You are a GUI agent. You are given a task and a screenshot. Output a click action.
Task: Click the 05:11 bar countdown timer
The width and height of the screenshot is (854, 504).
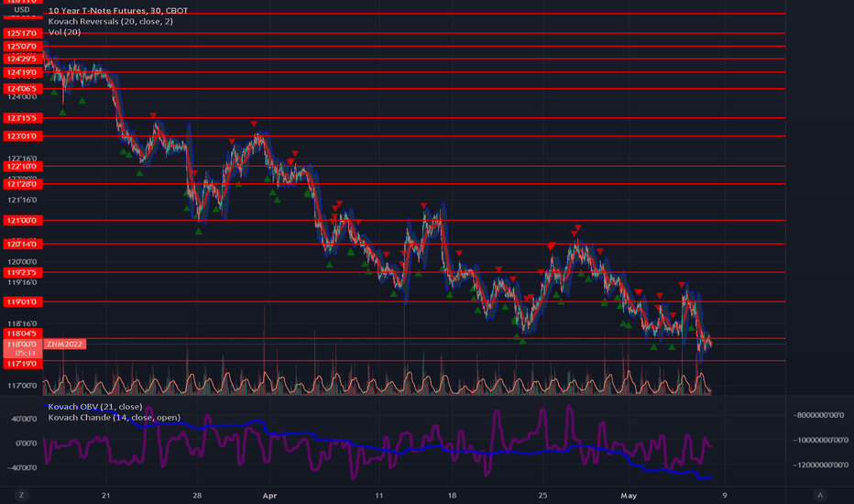click(25, 353)
